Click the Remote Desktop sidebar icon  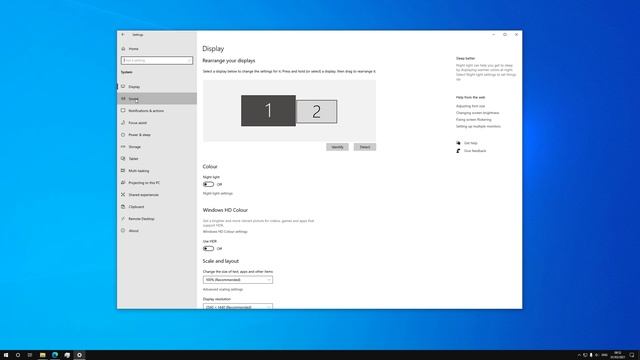[123, 218]
